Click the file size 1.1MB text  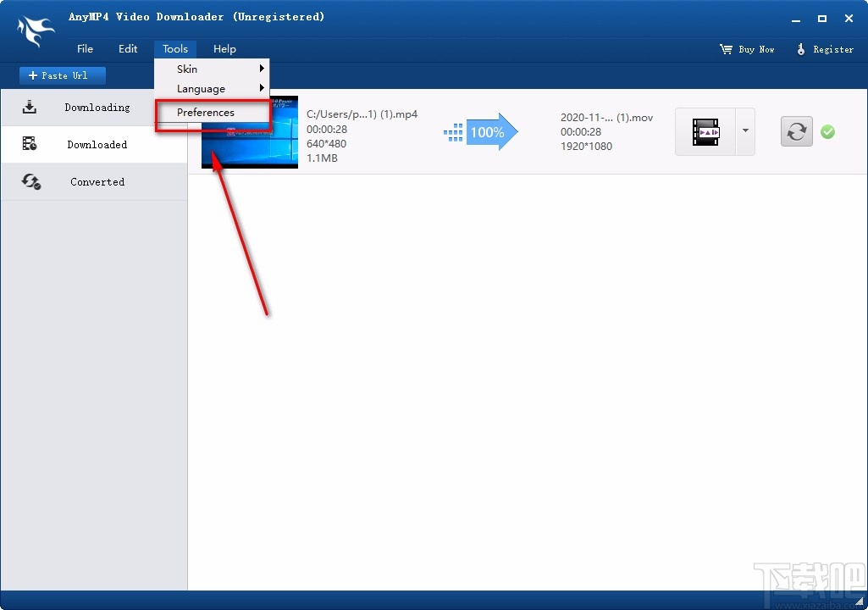tap(322, 158)
